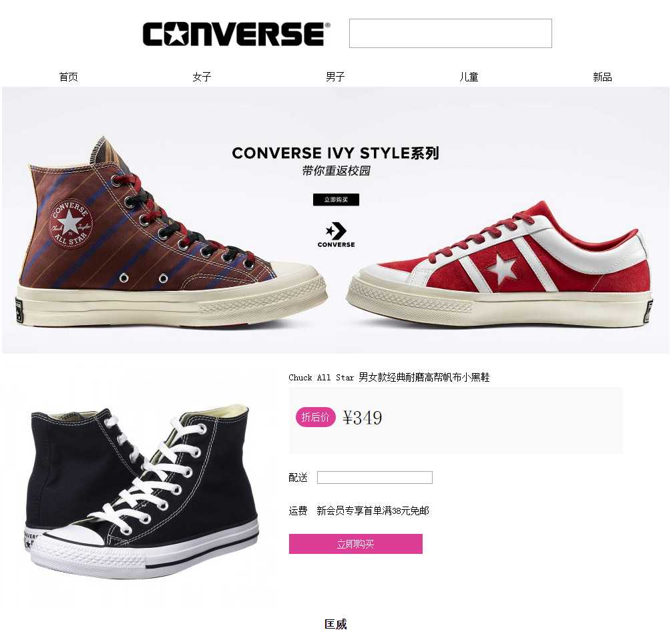Click the Converse star chevron banner logo
Viewport: 671px width, 644px height.
[336, 234]
